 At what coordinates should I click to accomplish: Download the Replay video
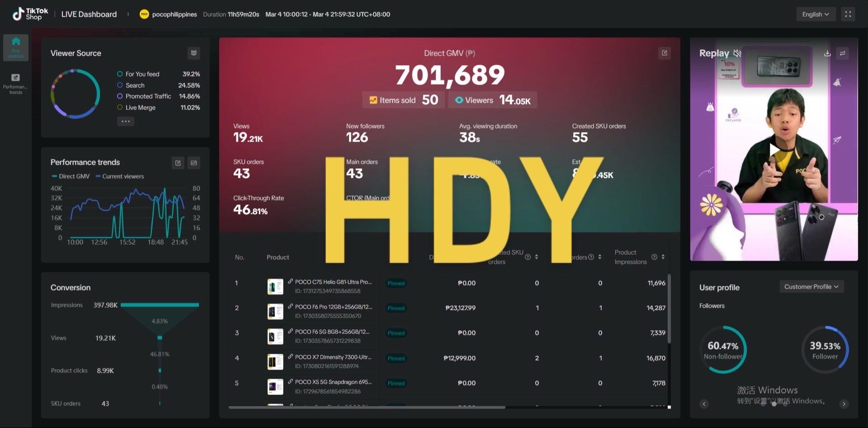pos(827,53)
